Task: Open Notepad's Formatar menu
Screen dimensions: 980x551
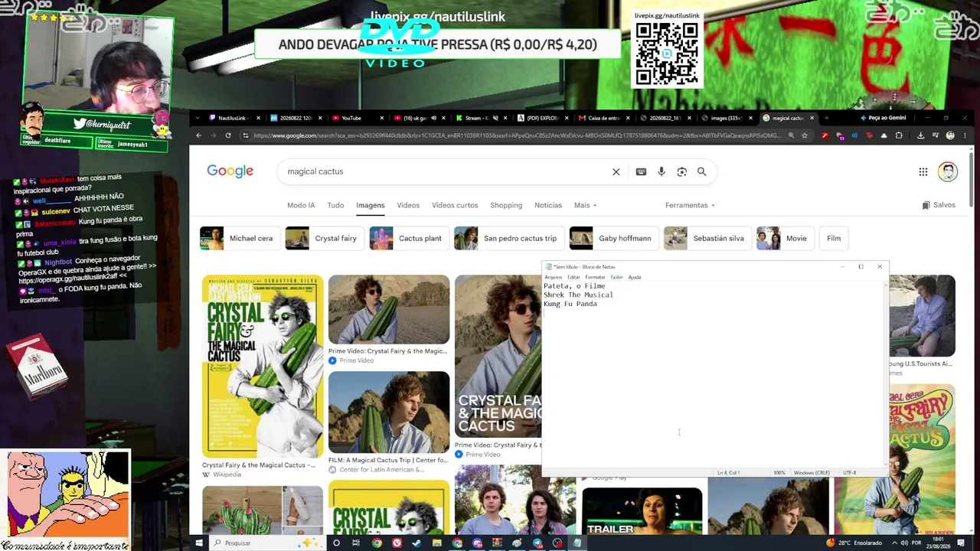Action: (595, 277)
